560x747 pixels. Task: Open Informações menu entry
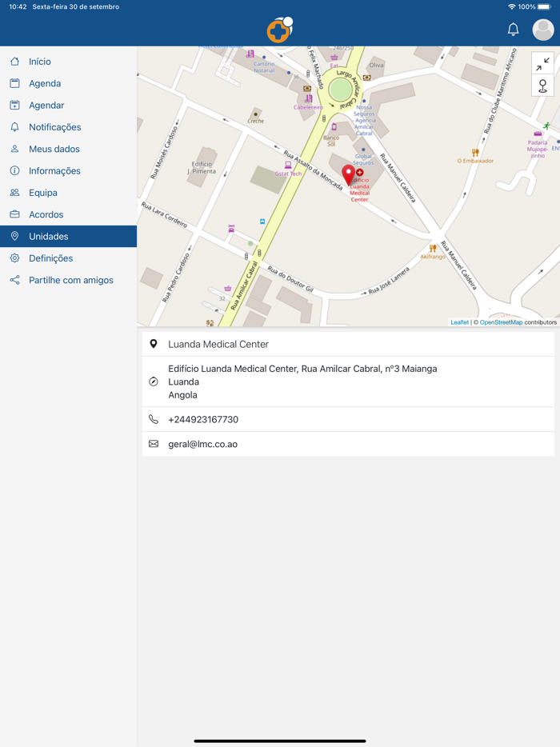pos(68,170)
